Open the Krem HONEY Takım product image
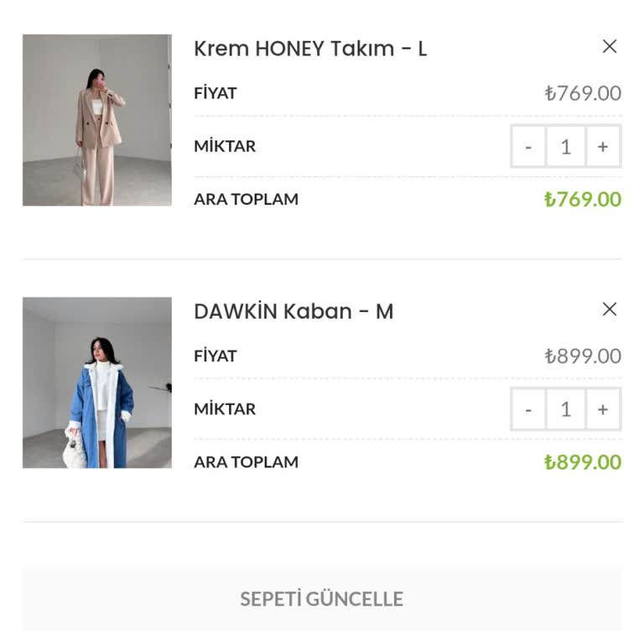Screen dimensions: 644x644 [x=97, y=120]
